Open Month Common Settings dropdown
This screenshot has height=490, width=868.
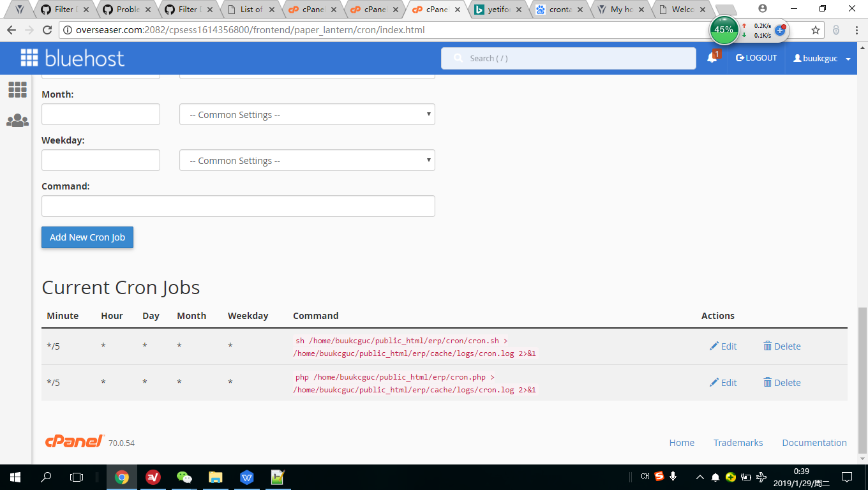tap(307, 115)
